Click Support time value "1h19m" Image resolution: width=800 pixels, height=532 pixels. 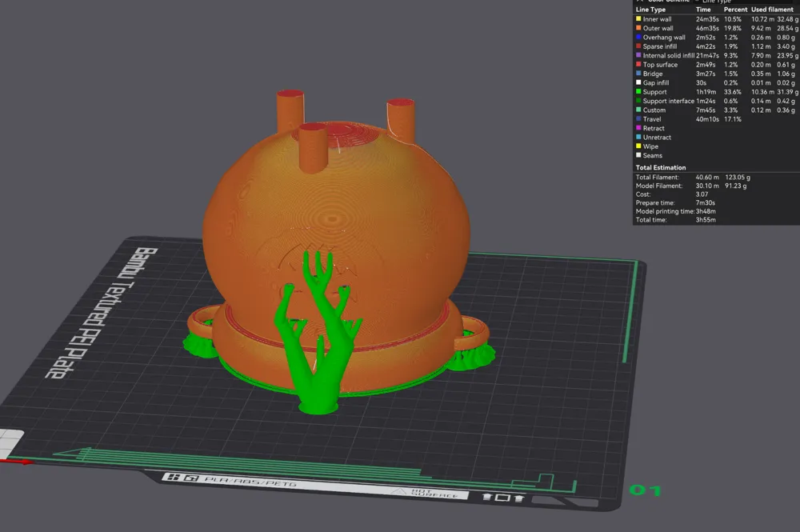(x=706, y=92)
